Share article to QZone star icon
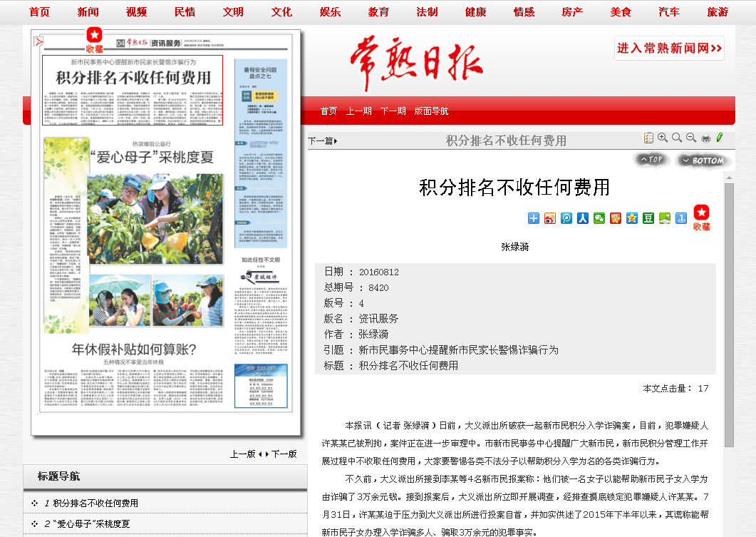Image resolution: width=756 pixels, height=537 pixels. tap(632, 218)
